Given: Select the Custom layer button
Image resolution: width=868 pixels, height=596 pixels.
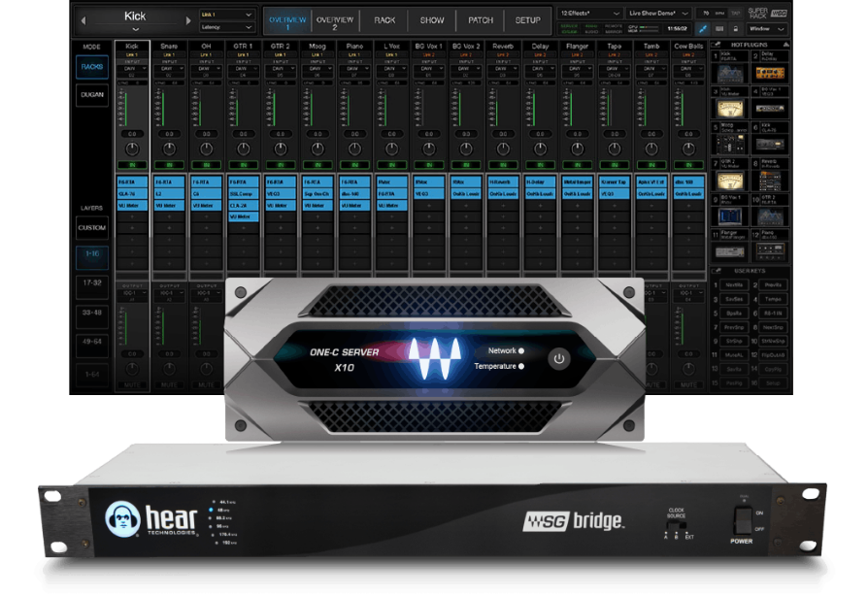Looking at the screenshot, I should (x=92, y=227).
